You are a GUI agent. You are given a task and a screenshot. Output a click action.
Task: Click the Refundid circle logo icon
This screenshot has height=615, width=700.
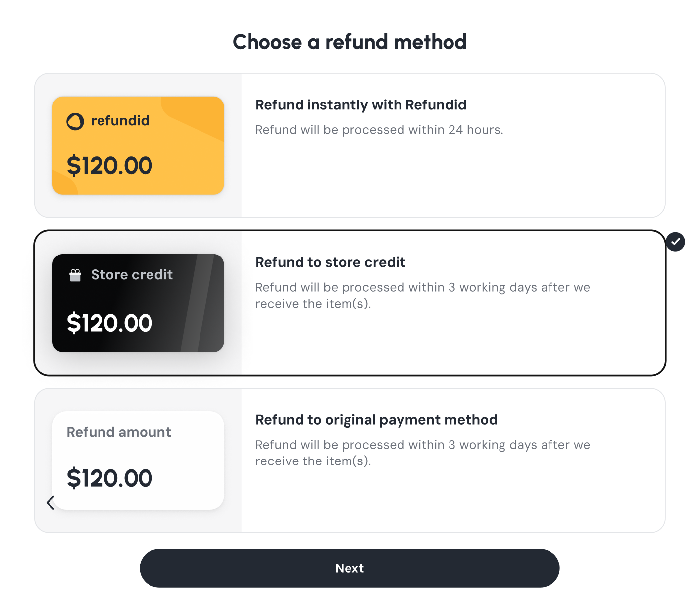click(x=75, y=120)
